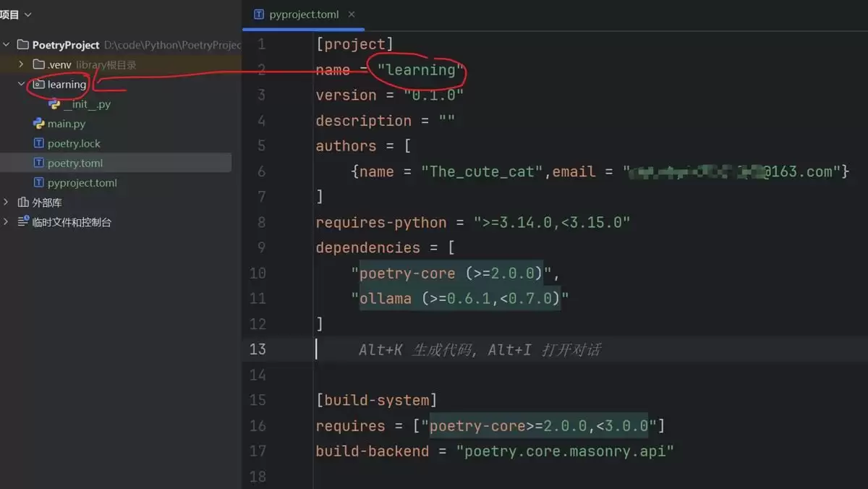Click the 外部库 label
The image size is (868, 489).
point(47,203)
